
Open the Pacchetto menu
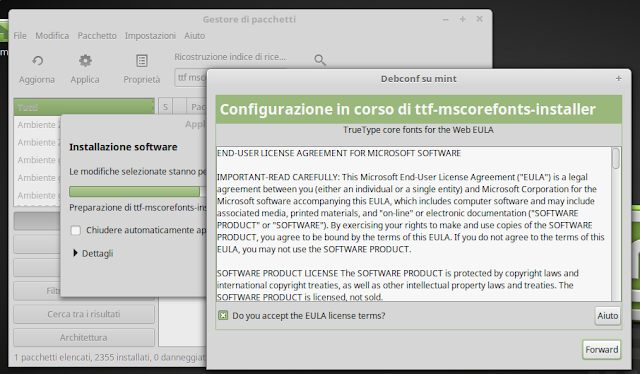tap(97, 36)
